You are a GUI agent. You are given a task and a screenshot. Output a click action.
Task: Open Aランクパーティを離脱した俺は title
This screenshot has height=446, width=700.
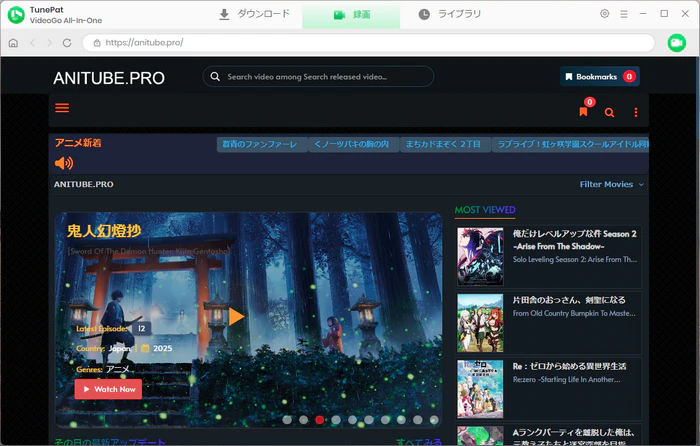573,437
